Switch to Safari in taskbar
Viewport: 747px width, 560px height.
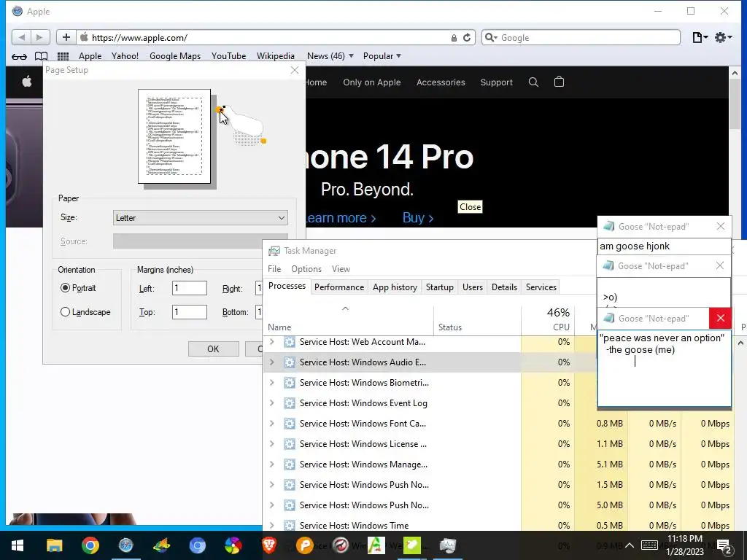(x=125, y=545)
